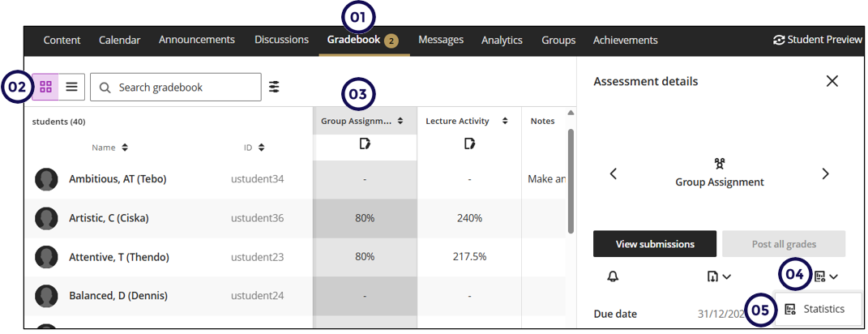This screenshot has height=334, width=868.
Task: Open the Calendar tab
Action: 120,40
